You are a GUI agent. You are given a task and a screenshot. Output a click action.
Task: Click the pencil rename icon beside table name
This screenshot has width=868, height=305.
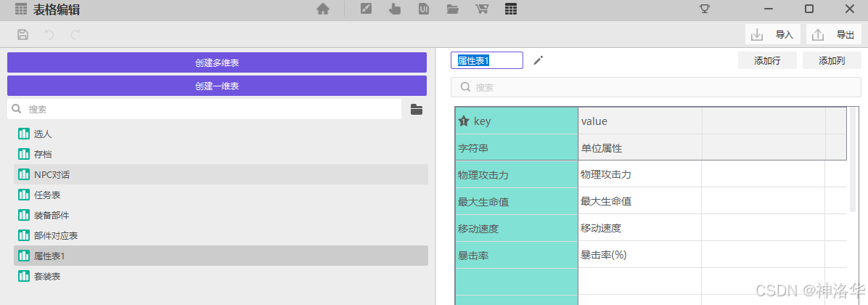(x=539, y=60)
